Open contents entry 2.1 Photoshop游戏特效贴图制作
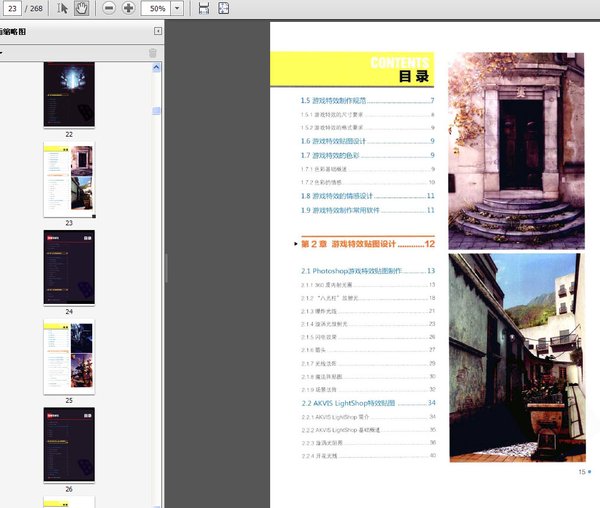Viewport: 600px width, 508px height. (350, 271)
